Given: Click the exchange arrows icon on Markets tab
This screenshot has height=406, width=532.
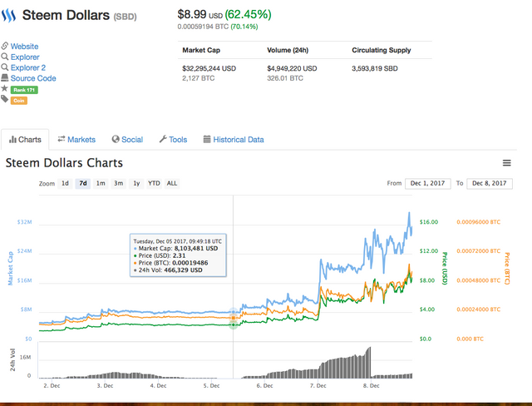Looking at the screenshot, I should (61, 139).
